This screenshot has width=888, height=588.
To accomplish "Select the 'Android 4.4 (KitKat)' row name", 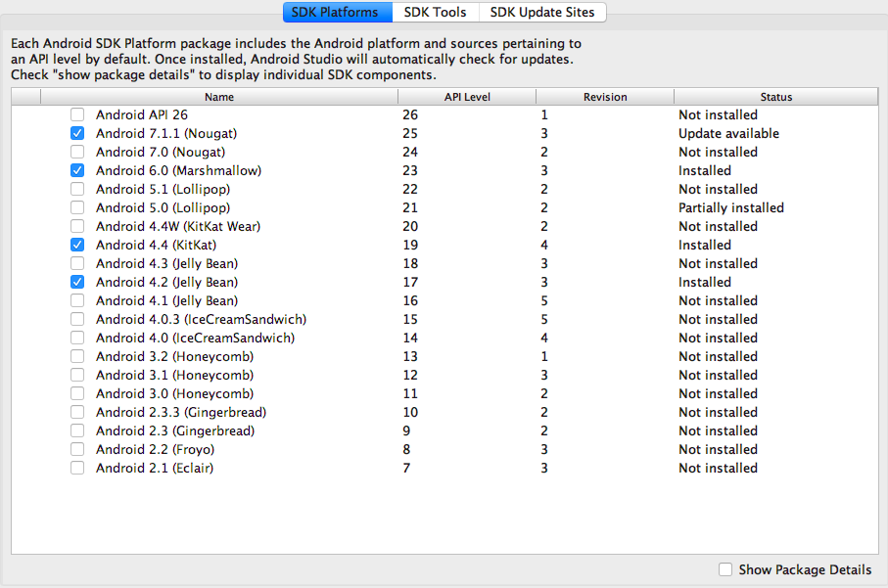I will tap(157, 245).
